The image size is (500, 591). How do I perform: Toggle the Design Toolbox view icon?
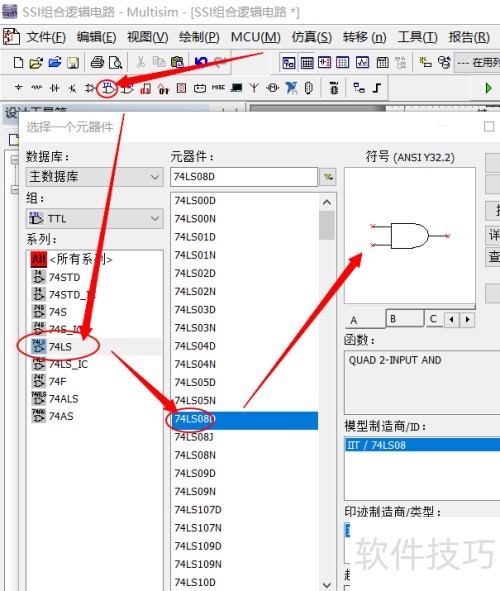pos(289,63)
